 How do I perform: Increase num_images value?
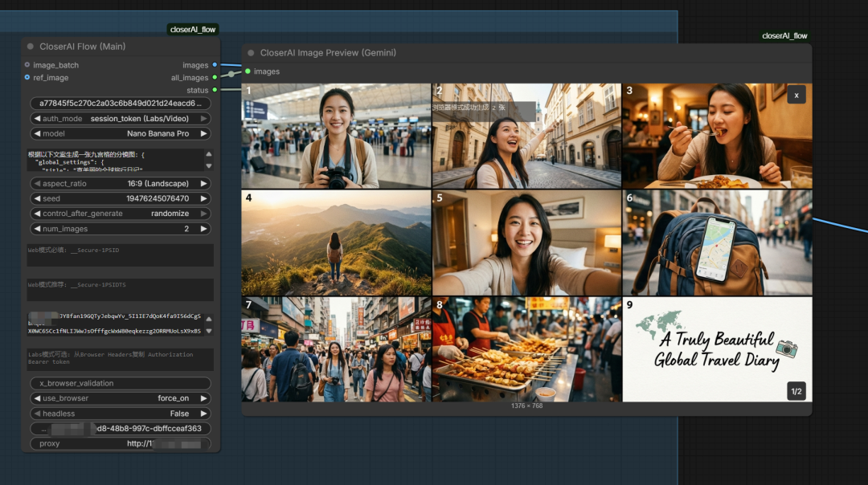203,228
